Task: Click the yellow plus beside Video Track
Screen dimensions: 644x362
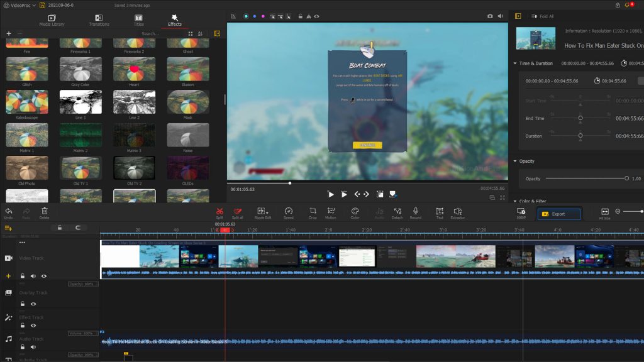Action: click(x=8, y=277)
